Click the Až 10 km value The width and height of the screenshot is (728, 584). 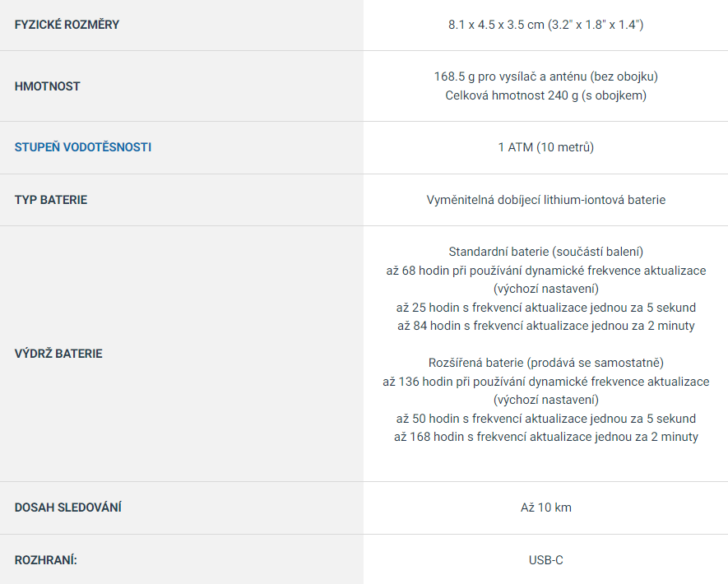[545, 508]
